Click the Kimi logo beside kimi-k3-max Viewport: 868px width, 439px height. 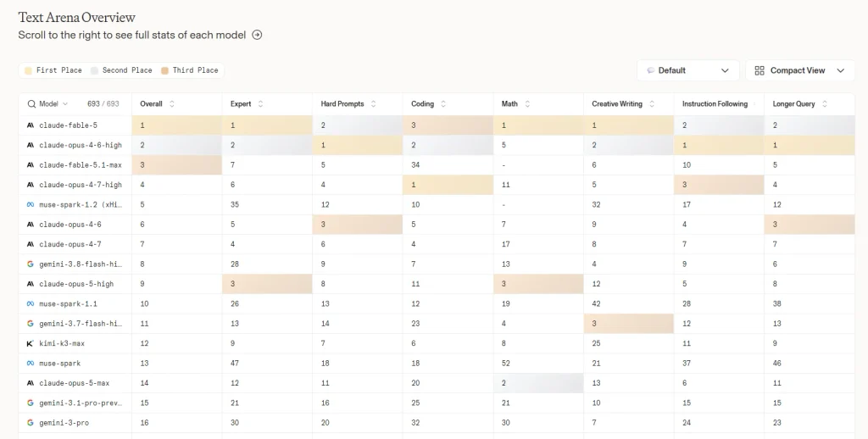[31, 343]
